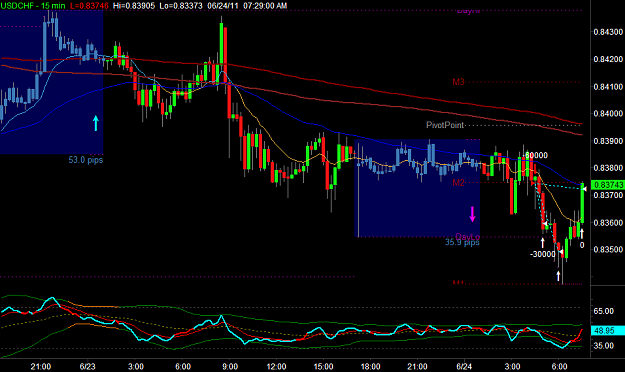Select the white up arrow above the 0 label
Screen dimensions: 625x372
click(x=582, y=234)
